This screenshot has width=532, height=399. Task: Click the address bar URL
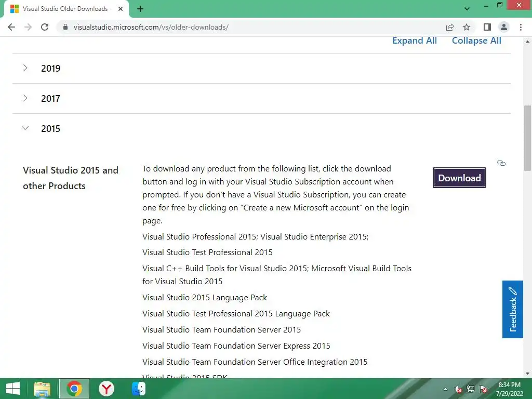click(151, 27)
